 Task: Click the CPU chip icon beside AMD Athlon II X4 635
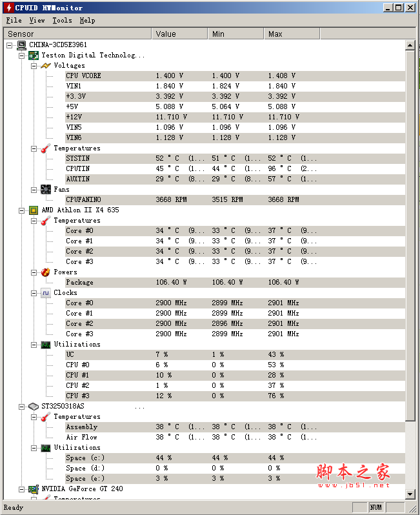[34, 210]
